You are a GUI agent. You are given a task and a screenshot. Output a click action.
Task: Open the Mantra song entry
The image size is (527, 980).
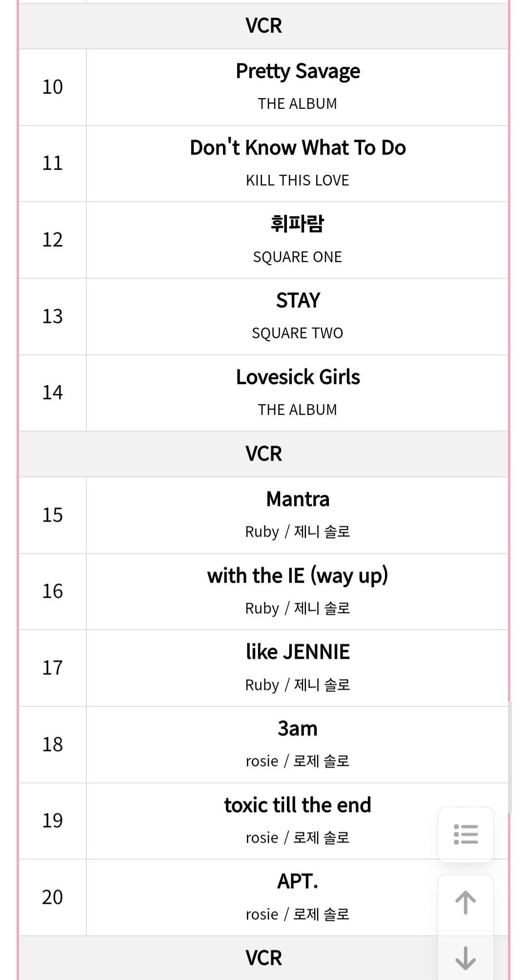(298, 499)
